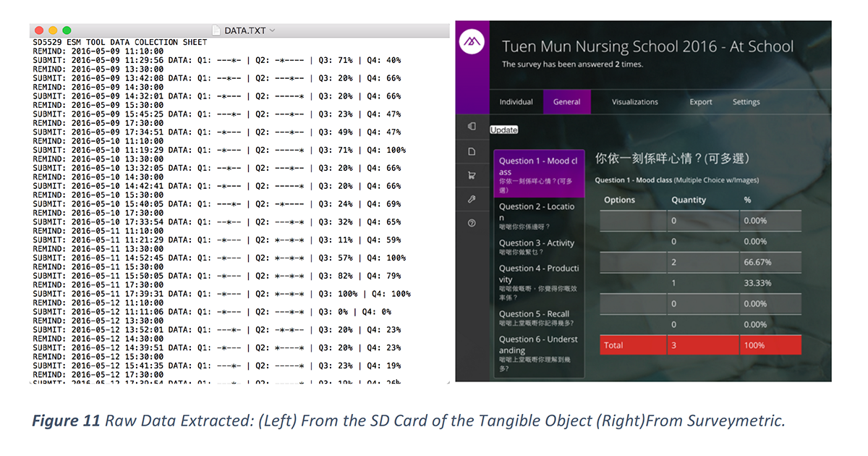868x456 pixels.
Task: Click the red Total row in table
Action: [699, 345]
